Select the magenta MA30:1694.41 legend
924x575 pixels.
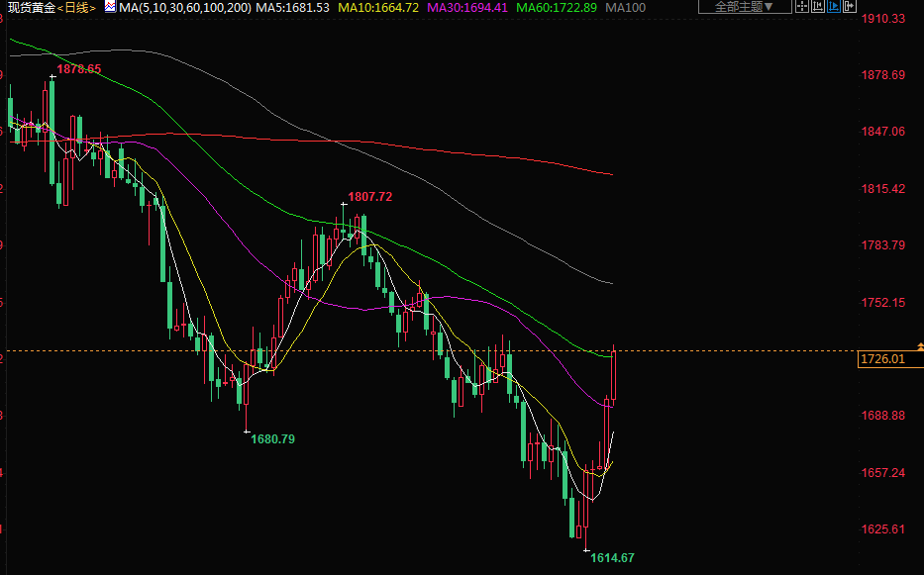point(467,7)
